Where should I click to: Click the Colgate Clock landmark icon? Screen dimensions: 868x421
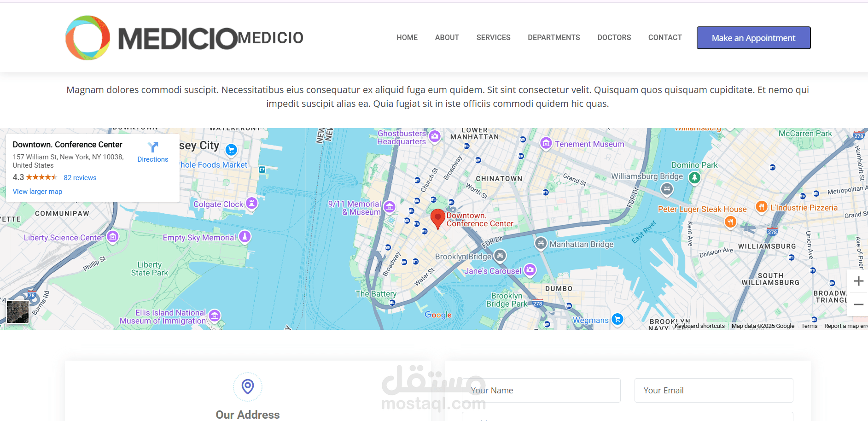pyautogui.click(x=252, y=203)
